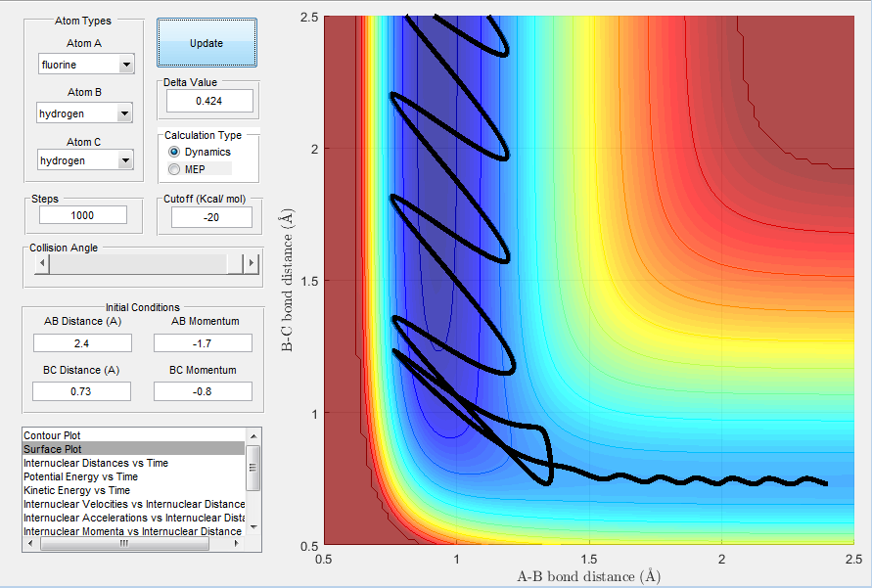Image resolution: width=872 pixels, height=588 pixels.
Task: Select Contour Plot in the list
Action: point(133,435)
